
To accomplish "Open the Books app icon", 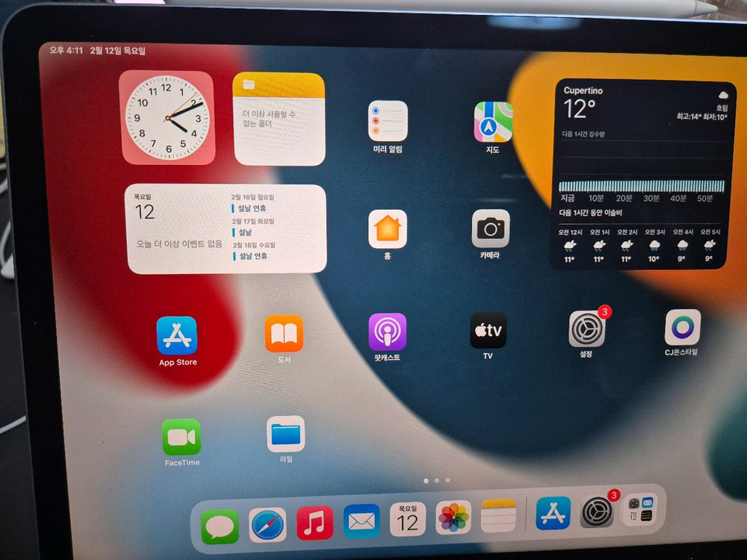I will pyautogui.click(x=284, y=334).
